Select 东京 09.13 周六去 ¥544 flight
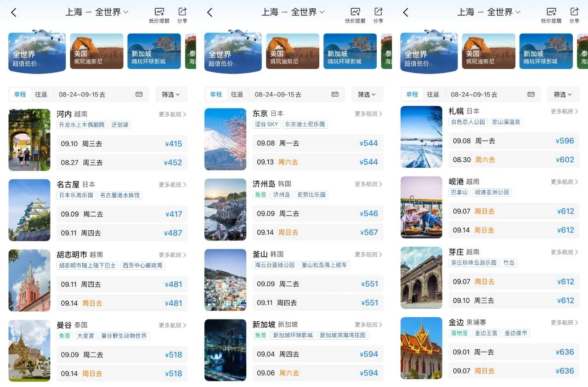 pos(318,162)
